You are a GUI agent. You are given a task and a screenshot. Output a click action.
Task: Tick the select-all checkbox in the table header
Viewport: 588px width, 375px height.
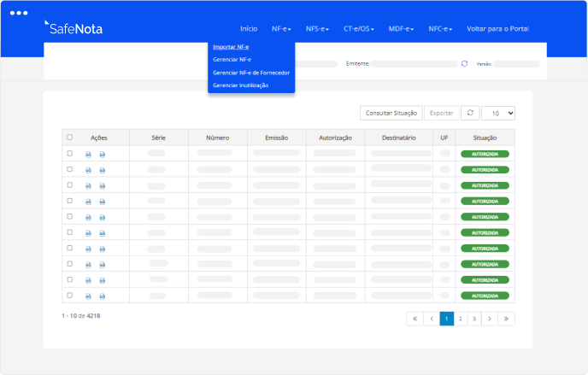[x=70, y=138]
